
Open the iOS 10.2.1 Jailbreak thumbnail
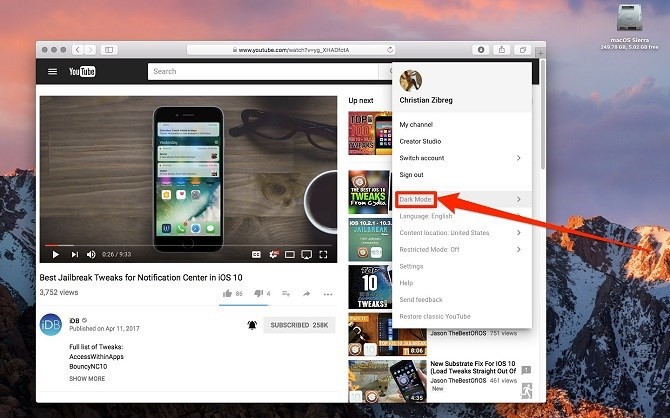370,239
